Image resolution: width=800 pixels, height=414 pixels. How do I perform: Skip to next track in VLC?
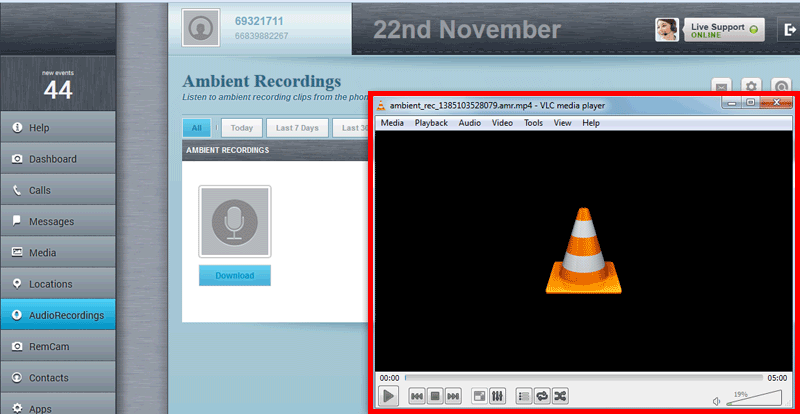click(x=453, y=396)
